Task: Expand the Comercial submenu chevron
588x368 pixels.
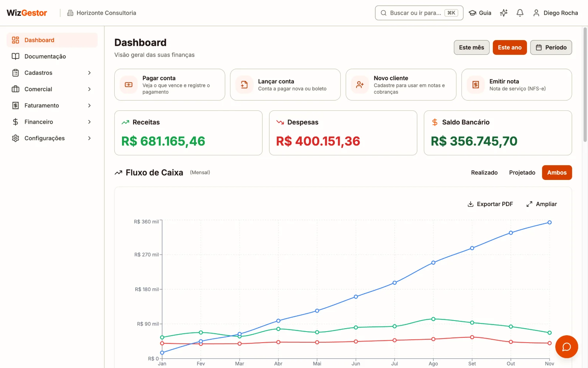Action: pyautogui.click(x=89, y=89)
